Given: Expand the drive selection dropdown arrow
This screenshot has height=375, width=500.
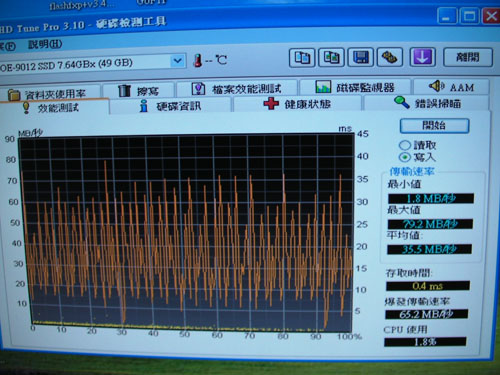Looking at the screenshot, I should 177,61.
